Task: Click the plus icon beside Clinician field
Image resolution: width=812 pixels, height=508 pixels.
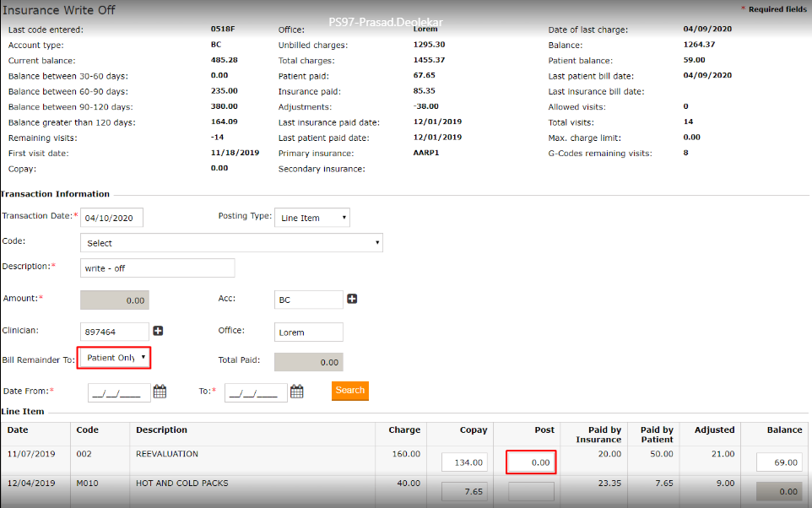Action: [158, 332]
